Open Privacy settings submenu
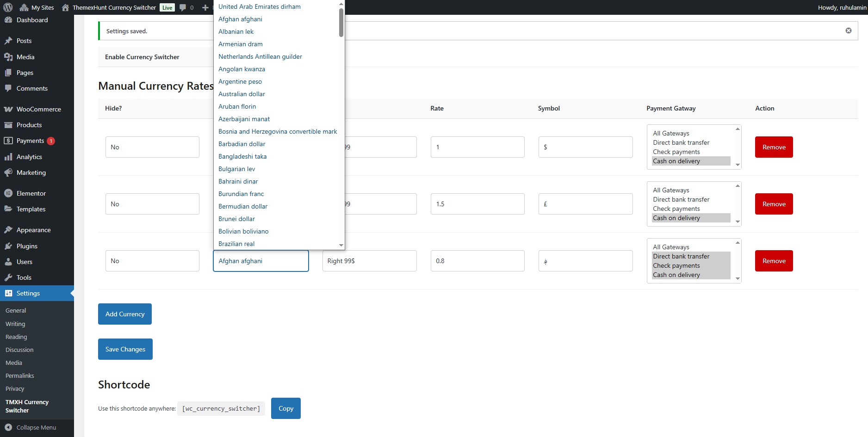The image size is (868, 437). tap(15, 388)
